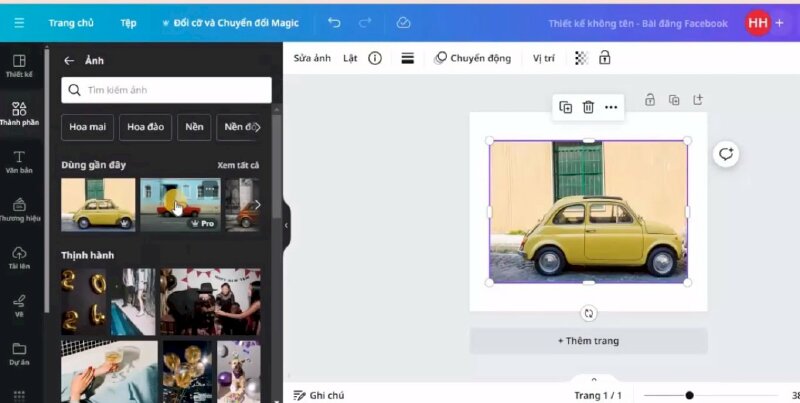Click the Thêm trang button
Viewport: 800px width, 403px height.
tap(588, 341)
